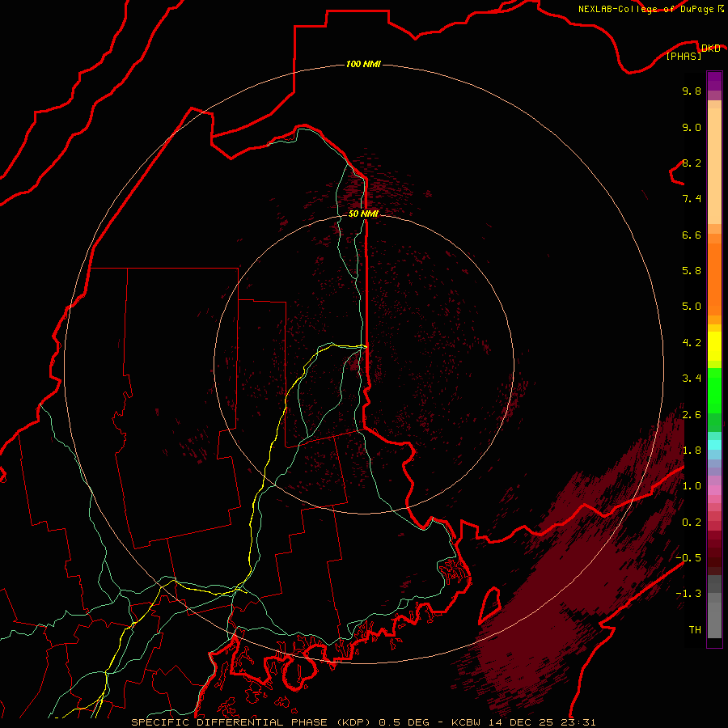Click the 23:31 time stamp
Screen dimensions: 728x728
[x=580, y=722]
